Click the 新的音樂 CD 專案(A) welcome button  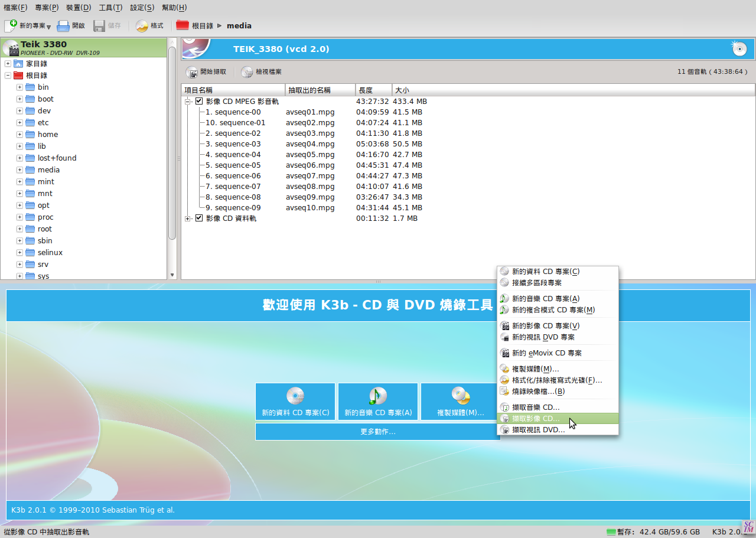[x=378, y=402]
